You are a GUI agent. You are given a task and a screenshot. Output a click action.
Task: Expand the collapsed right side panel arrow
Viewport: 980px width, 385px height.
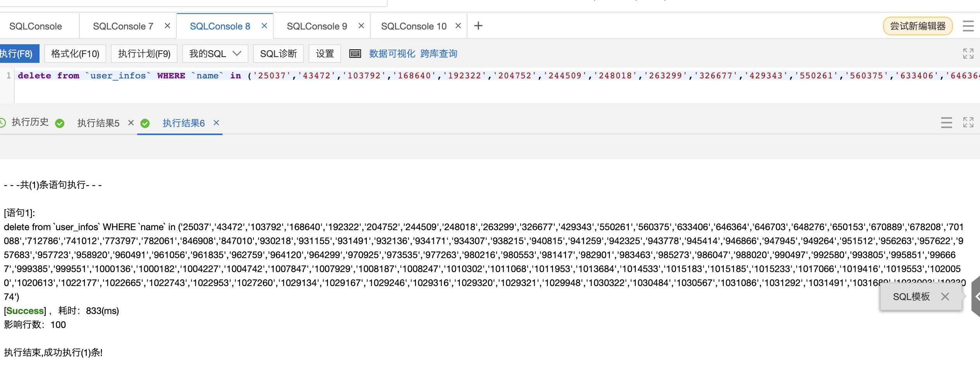pyautogui.click(x=976, y=297)
